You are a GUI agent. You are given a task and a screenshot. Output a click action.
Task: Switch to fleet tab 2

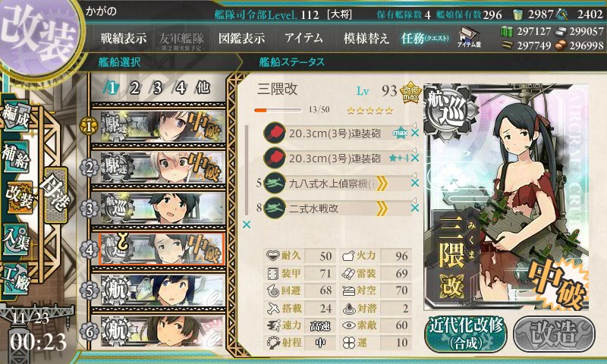(135, 88)
